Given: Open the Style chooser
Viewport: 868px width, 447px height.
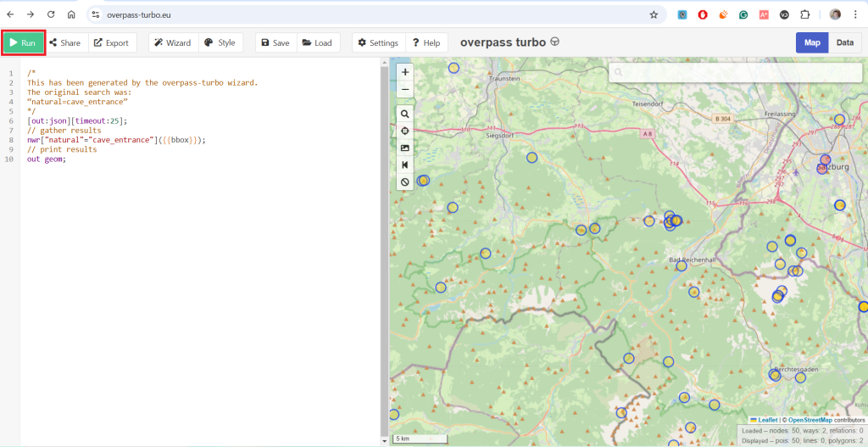Looking at the screenshot, I should click(220, 42).
